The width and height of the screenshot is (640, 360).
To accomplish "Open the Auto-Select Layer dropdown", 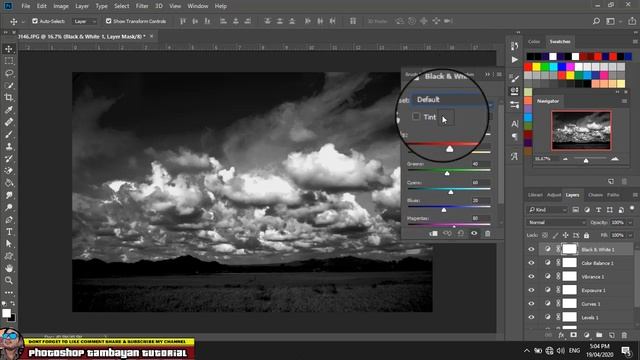I will (84, 21).
